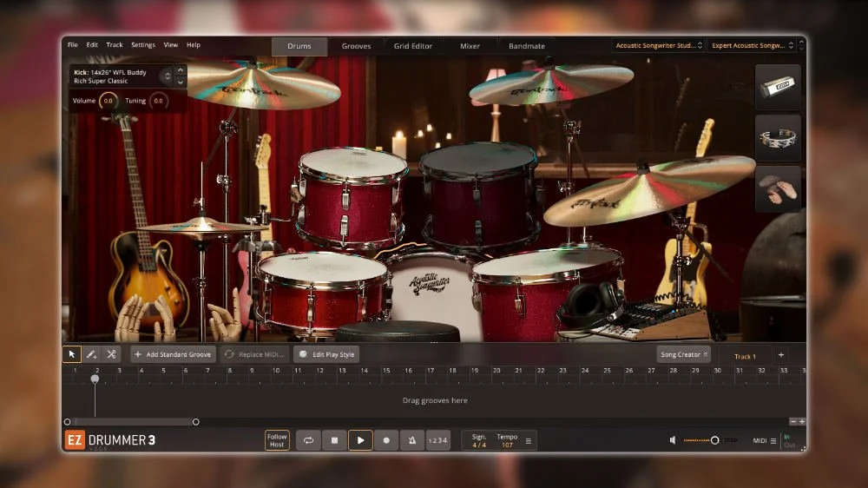This screenshot has width=868, height=488.
Task: Click Edit Play Style button
Action: click(326, 354)
